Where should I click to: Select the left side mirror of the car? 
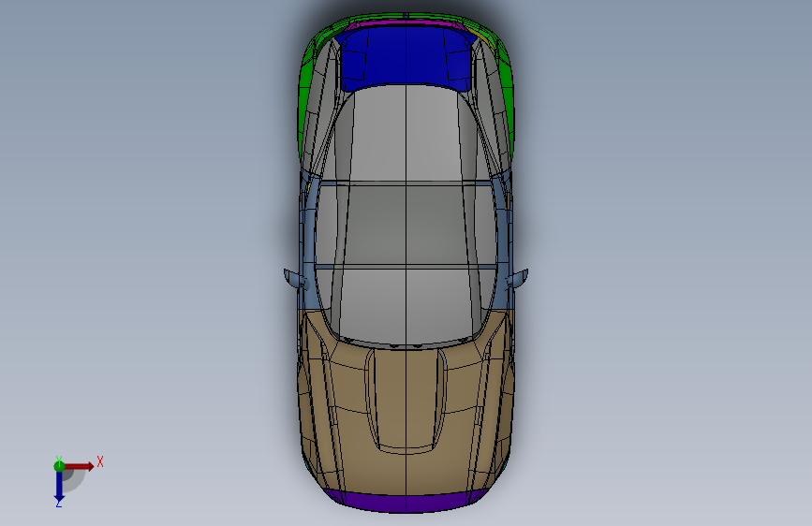[296, 279]
